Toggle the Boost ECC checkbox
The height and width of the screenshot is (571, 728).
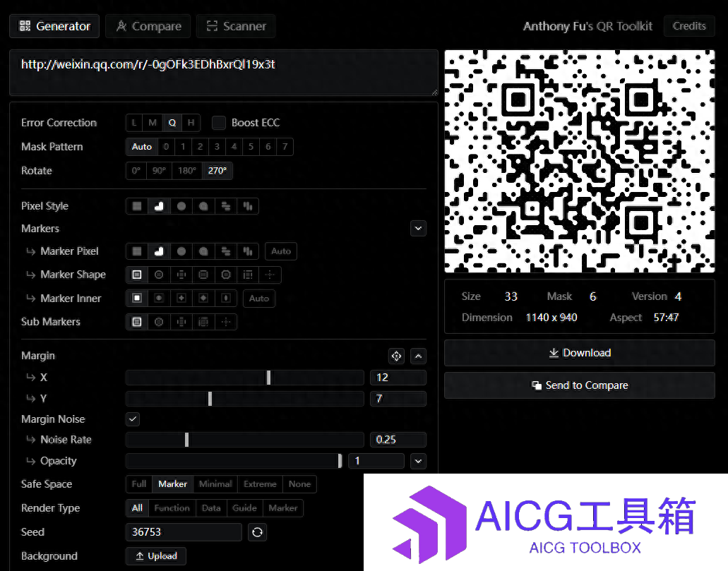(x=219, y=123)
